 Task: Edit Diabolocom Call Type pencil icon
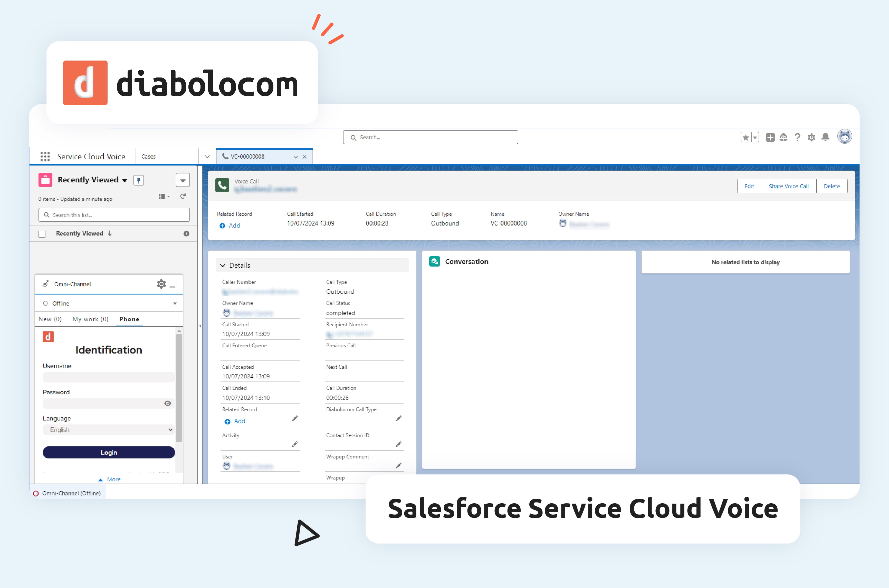click(x=398, y=418)
